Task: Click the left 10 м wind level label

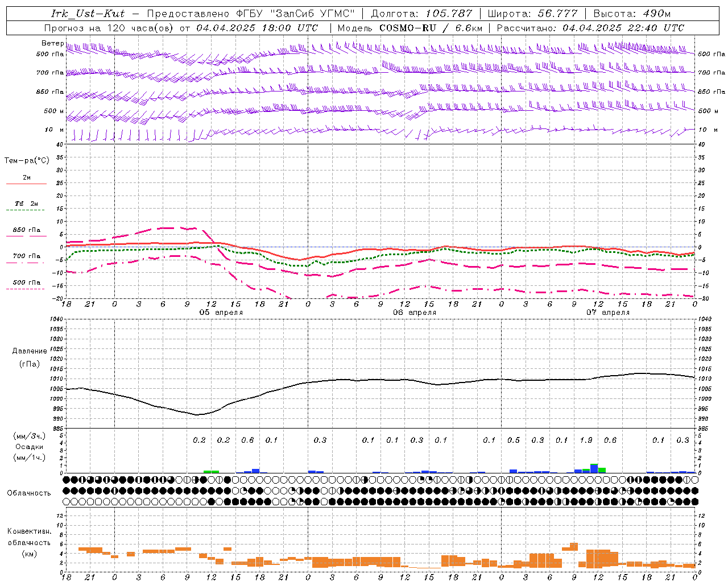Action: point(54,130)
